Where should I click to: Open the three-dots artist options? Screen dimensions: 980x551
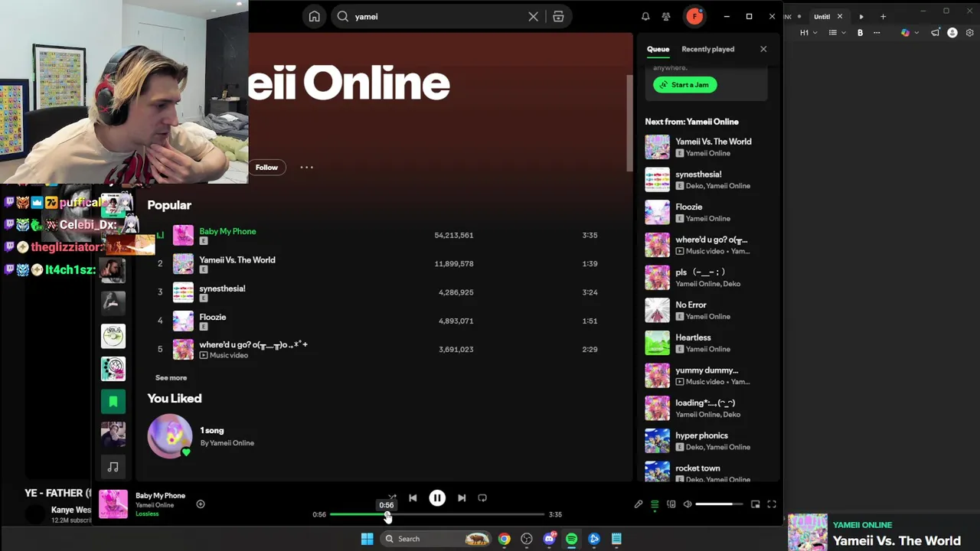(306, 167)
